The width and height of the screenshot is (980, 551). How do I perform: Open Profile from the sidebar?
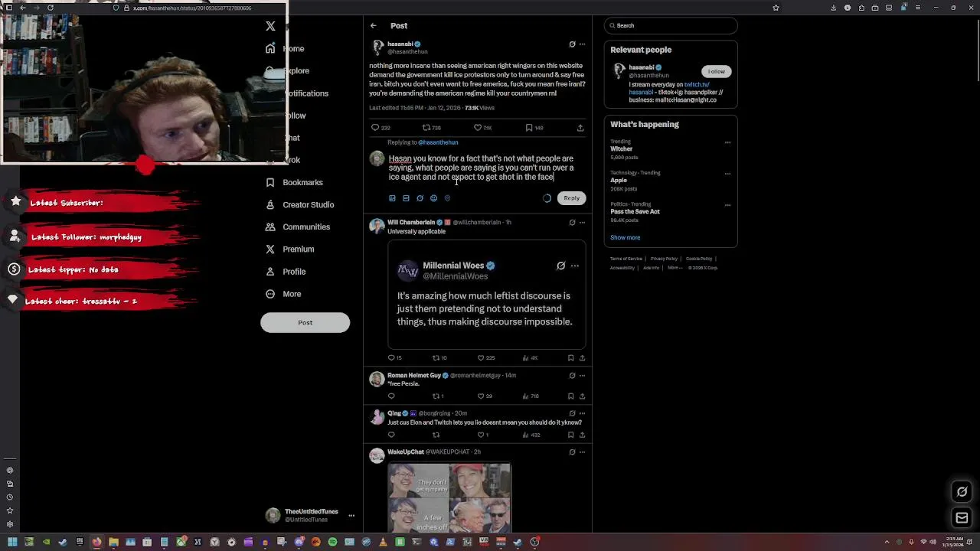[286, 272]
